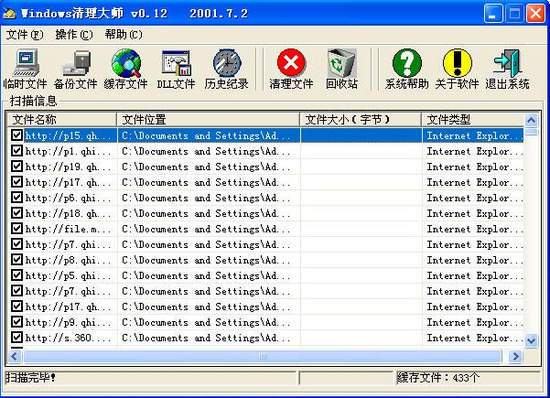Select the http://file.m... file name
Image resolution: width=550 pixels, height=398 pixels.
[67, 229]
